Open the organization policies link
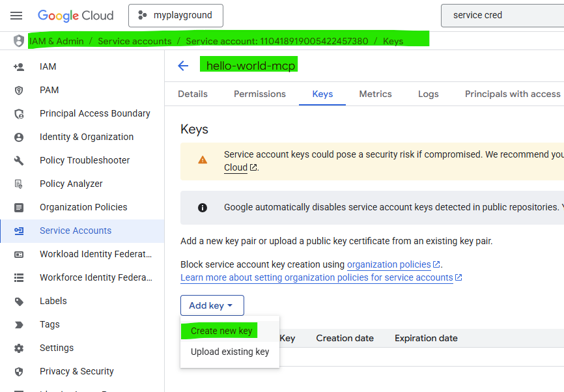The height and width of the screenshot is (392, 564). (x=389, y=264)
